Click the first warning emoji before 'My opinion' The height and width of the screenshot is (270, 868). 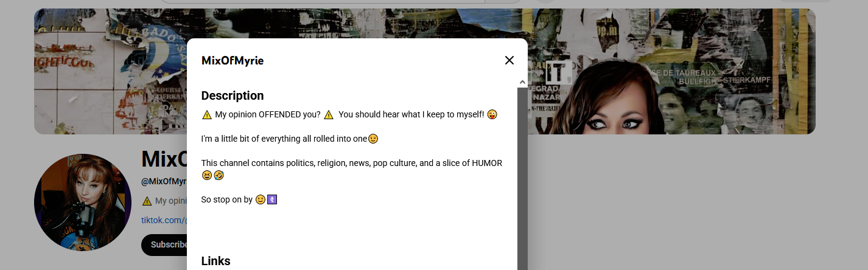pos(207,114)
